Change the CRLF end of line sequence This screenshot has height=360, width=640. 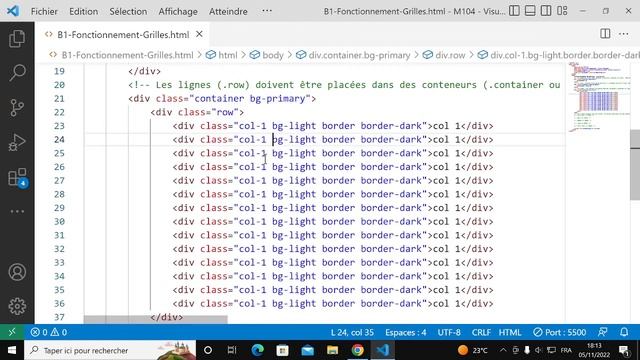481,332
